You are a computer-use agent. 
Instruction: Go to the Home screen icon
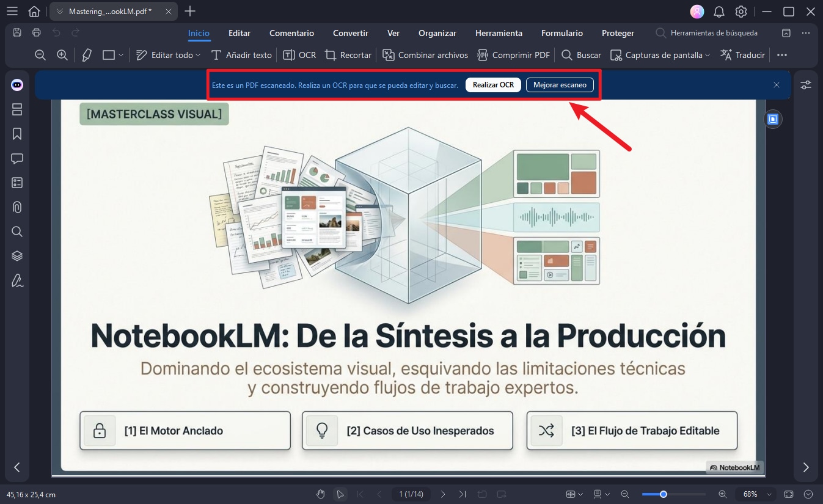pos(35,12)
